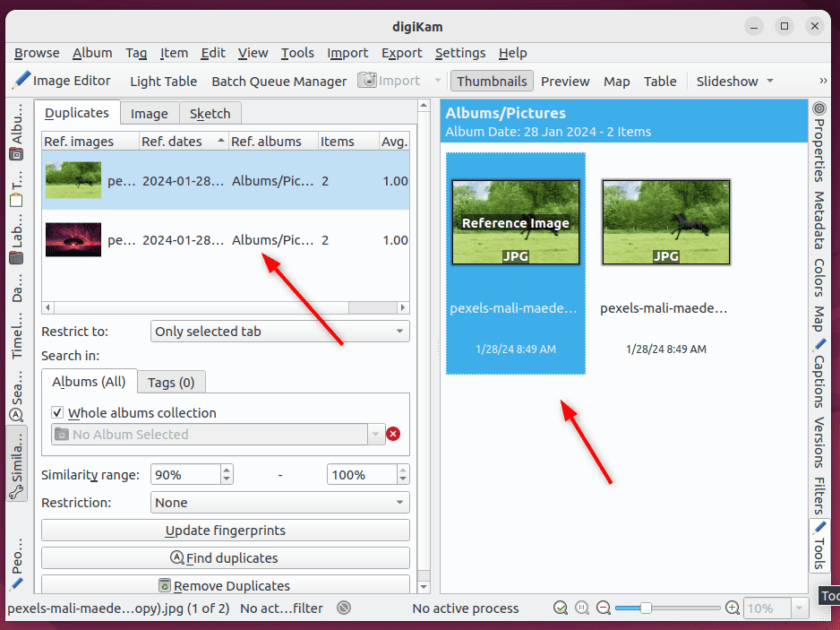Toggle Whole albums collection checkbox
The width and height of the screenshot is (840, 630).
pos(57,412)
